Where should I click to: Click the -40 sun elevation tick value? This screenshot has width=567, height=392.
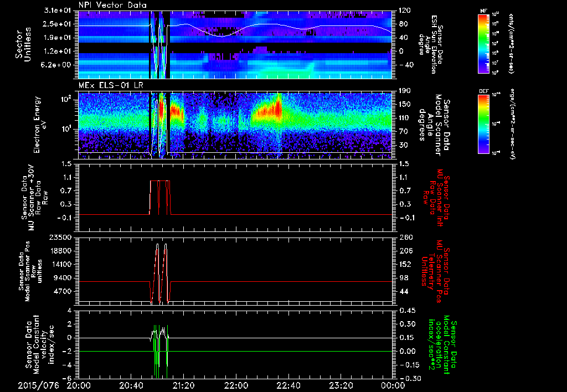click(x=406, y=65)
